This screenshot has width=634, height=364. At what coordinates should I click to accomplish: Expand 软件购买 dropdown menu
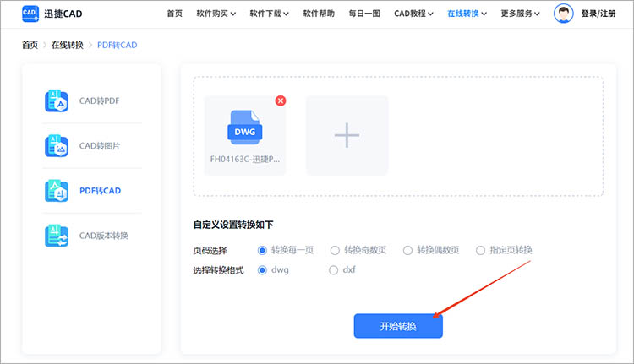(216, 14)
